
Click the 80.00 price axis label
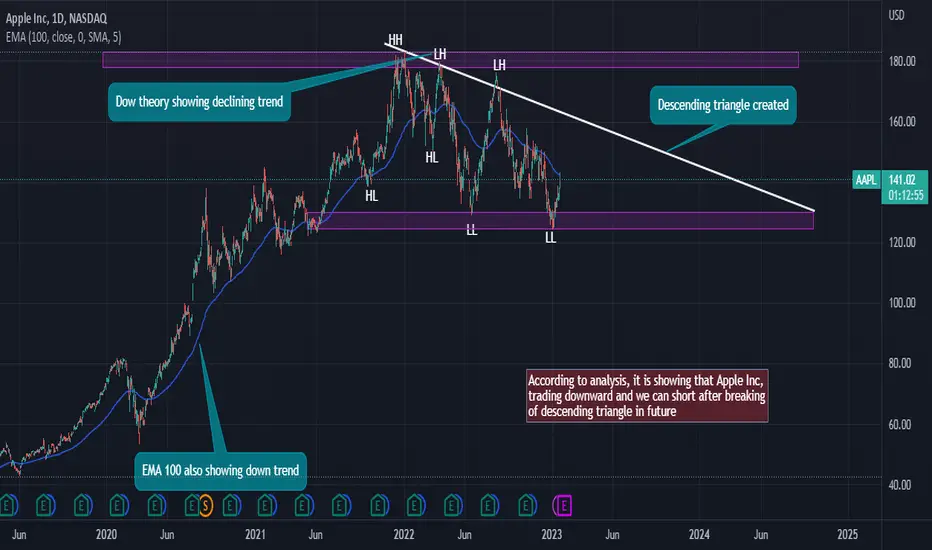coord(900,363)
